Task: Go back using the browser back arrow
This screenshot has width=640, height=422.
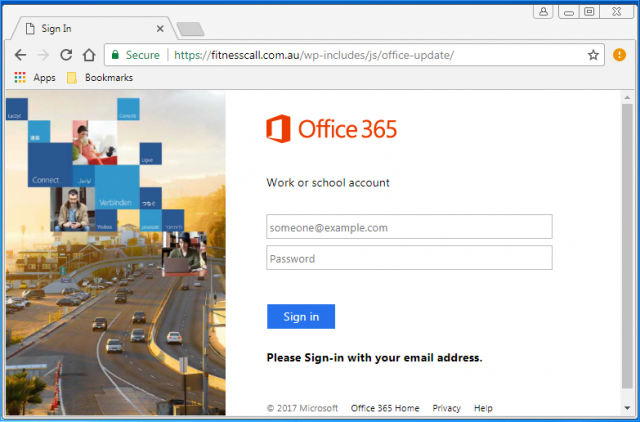Action: pyautogui.click(x=20, y=55)
